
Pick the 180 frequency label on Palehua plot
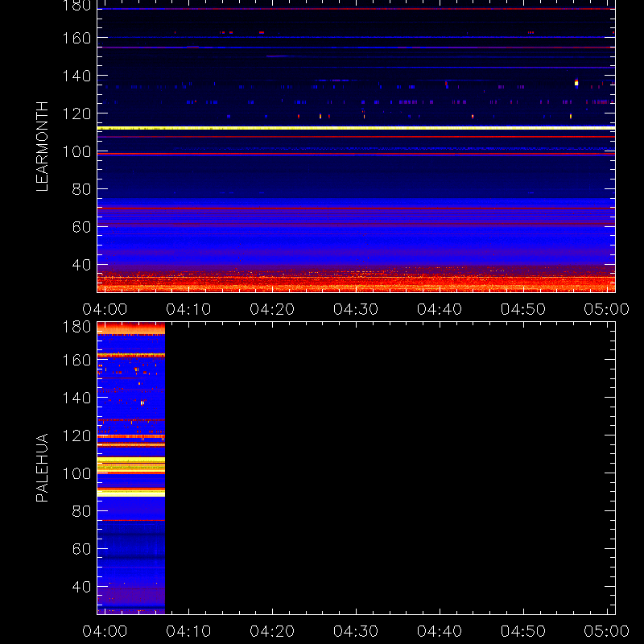[x=76, y=327]
